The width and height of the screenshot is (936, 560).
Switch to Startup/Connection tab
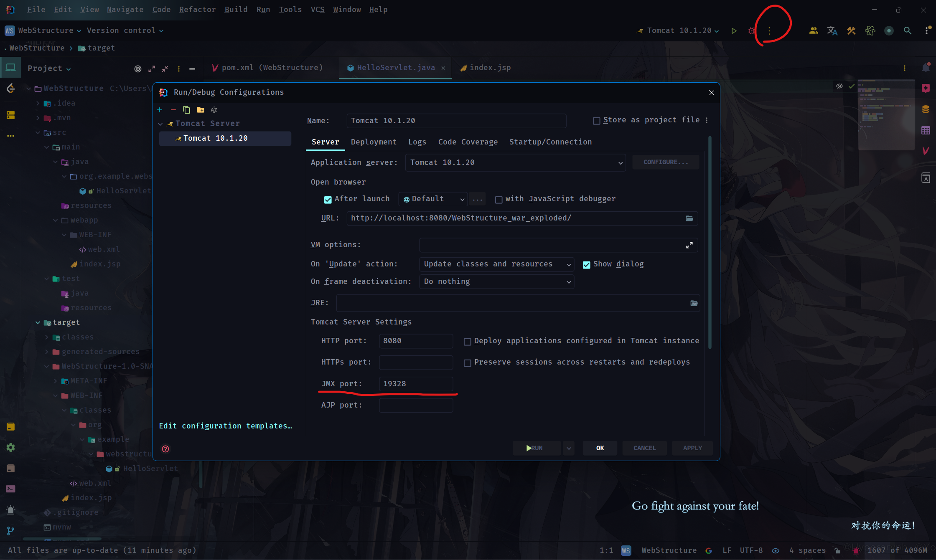(550, 142)
